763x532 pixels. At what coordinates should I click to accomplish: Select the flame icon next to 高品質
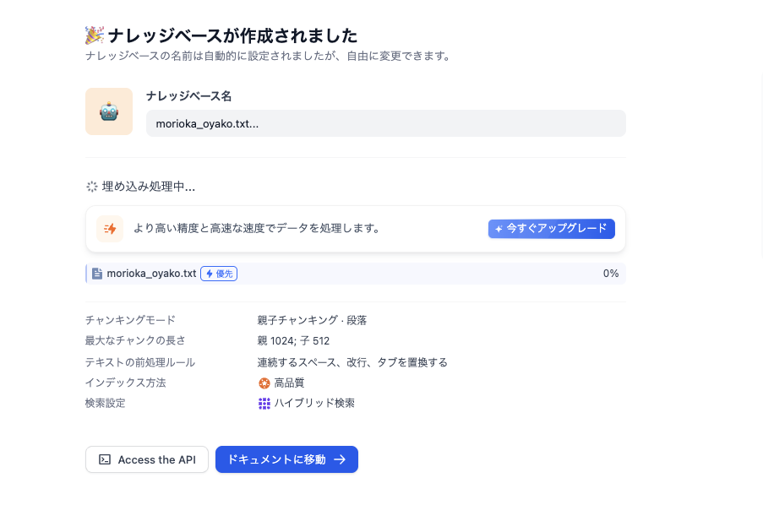point(264,383)
